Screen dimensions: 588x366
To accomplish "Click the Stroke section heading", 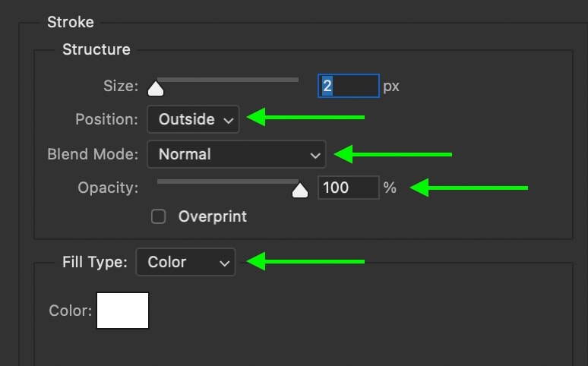I will (x=71, y=22).
